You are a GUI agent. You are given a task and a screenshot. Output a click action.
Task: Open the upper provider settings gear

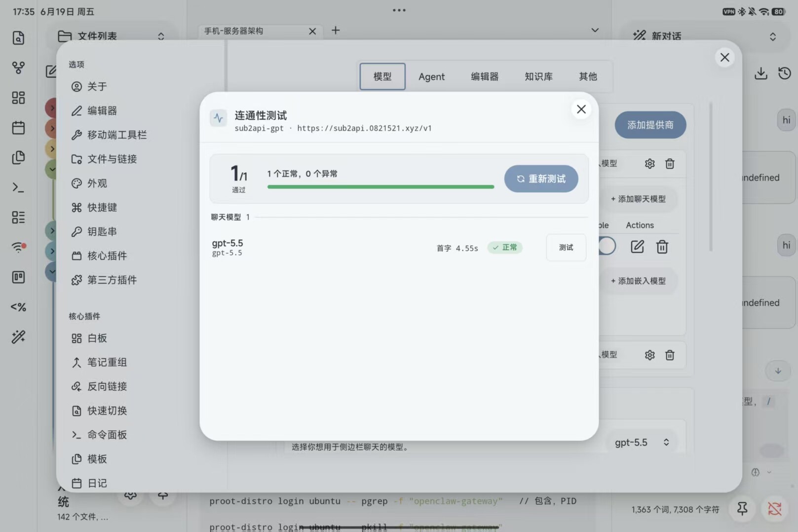tap(649, 164)
